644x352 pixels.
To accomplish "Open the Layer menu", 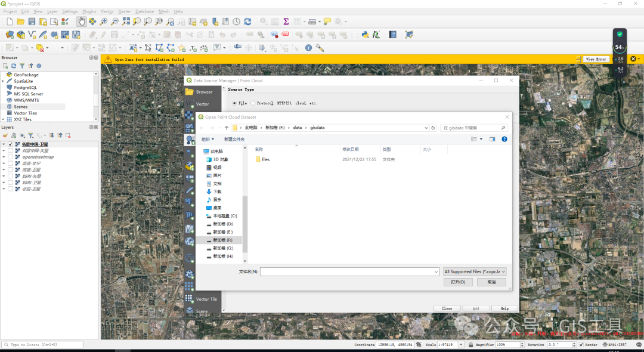I will click(52, 11).
